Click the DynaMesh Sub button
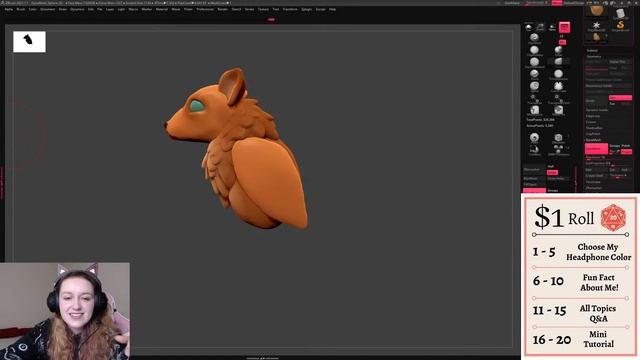The image size is (640, 360). [x=614, y=170]
